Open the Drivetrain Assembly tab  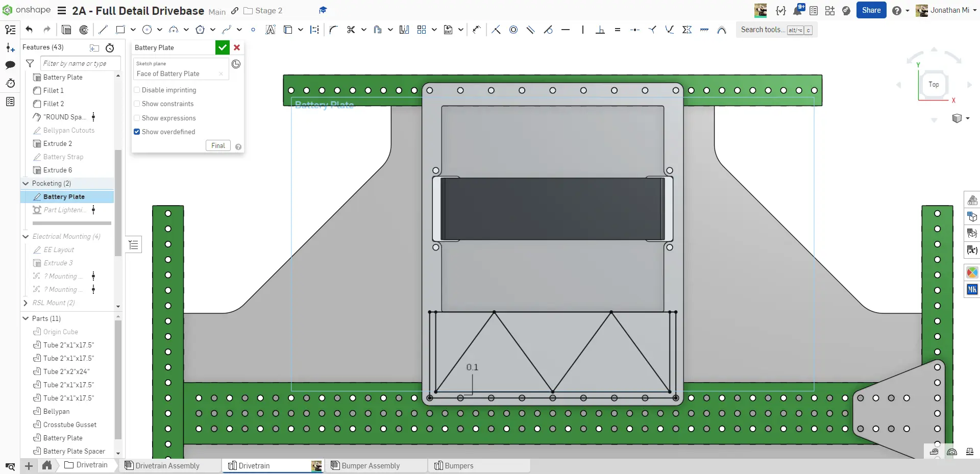167,465
